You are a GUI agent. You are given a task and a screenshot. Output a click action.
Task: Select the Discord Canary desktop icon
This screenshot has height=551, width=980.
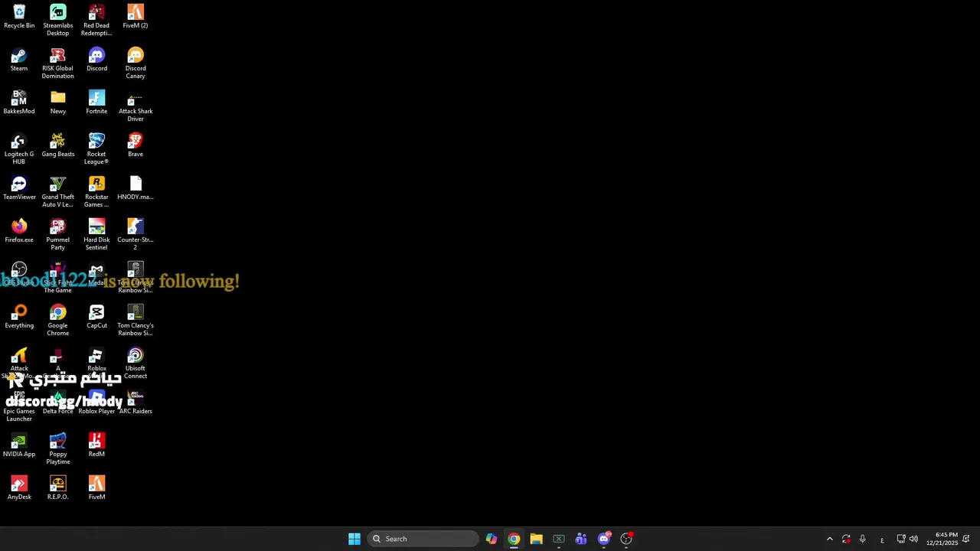pyautogui.click(x=136, y=64)
